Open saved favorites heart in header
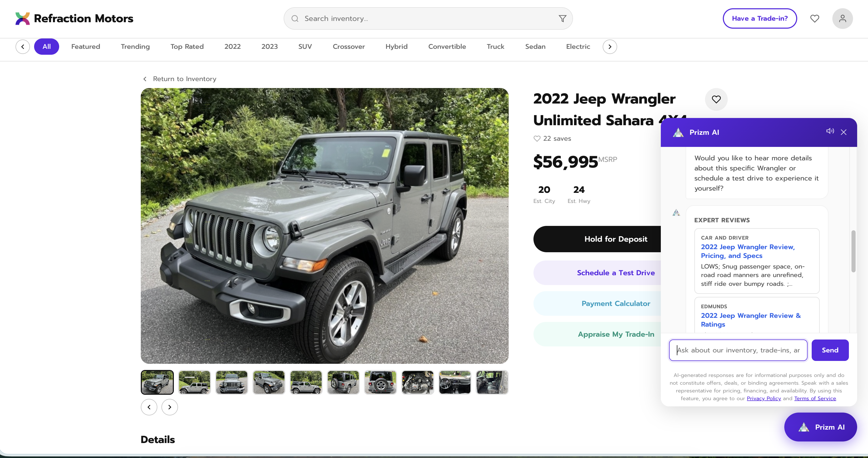 click(815, 19)
